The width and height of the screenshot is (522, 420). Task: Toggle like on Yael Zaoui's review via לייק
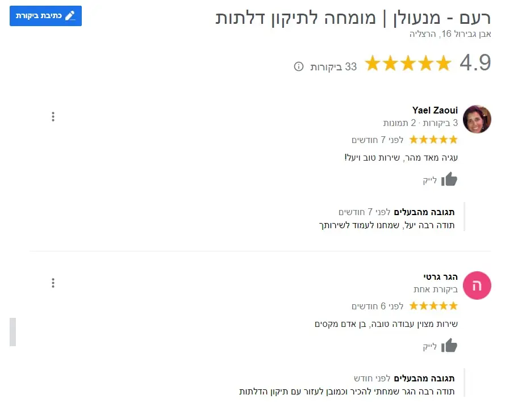(x=429, y=179)
